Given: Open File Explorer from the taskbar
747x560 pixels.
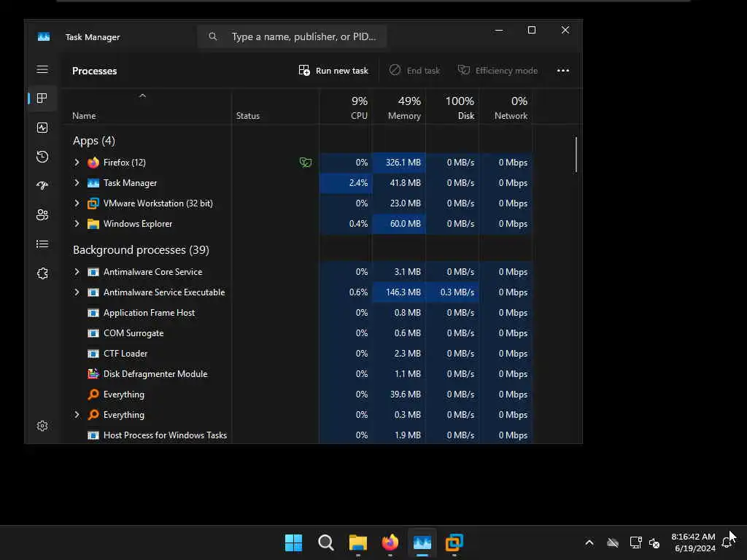Looking at the screenshot, I should pyautogui.click(x=357, y=542).
